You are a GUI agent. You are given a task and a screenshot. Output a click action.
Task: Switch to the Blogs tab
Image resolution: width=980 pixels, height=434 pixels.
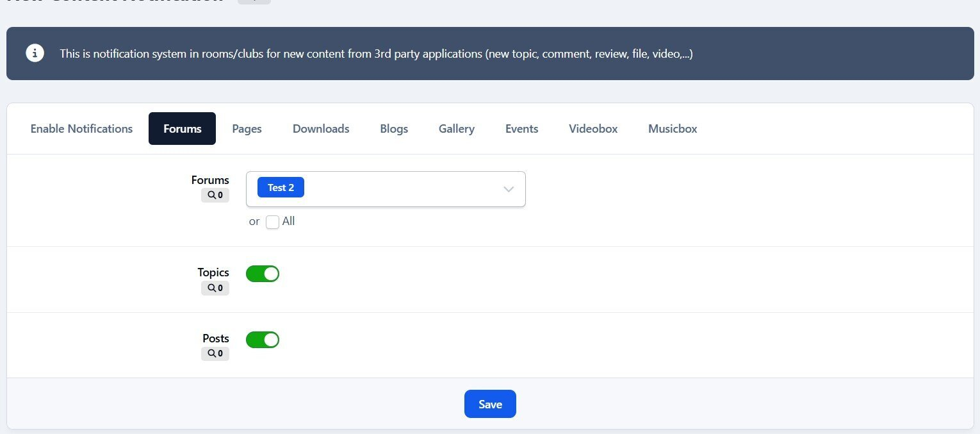coord(394,129)
